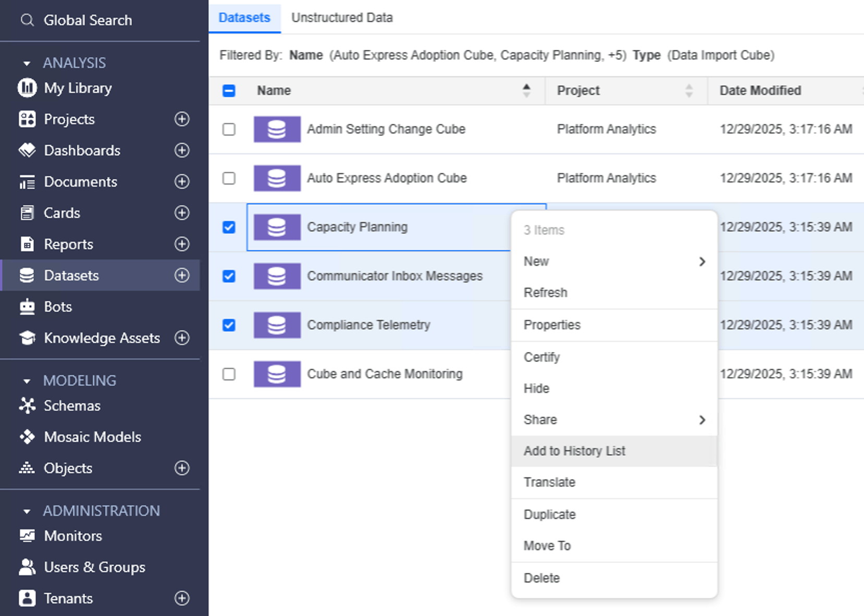Click the Users & Groups icon
864x616 pixels.
coord(26,567)
